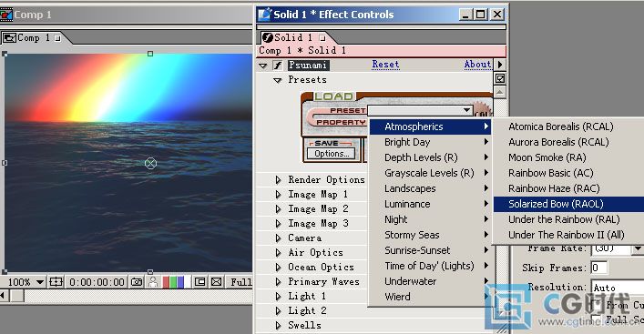Expand the Light 2 group
The width and height of the screenshot is (644, 334).
[x=278, y=311]
